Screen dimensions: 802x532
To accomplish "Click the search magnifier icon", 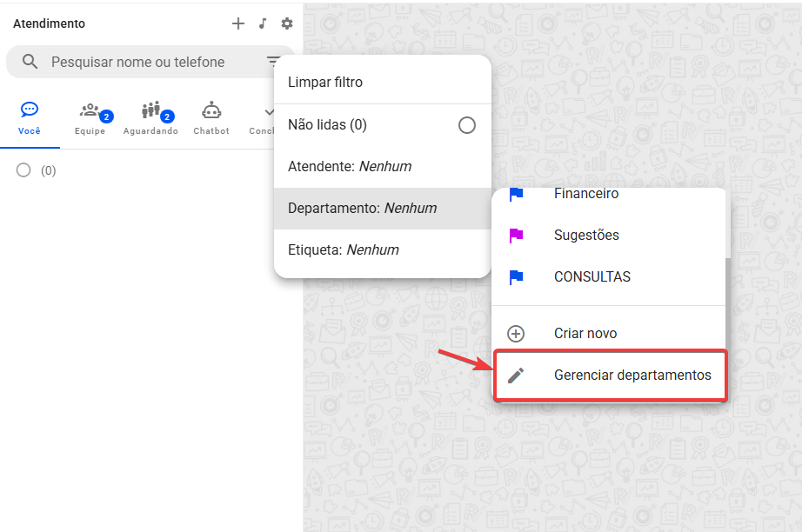I will point(30,62).
